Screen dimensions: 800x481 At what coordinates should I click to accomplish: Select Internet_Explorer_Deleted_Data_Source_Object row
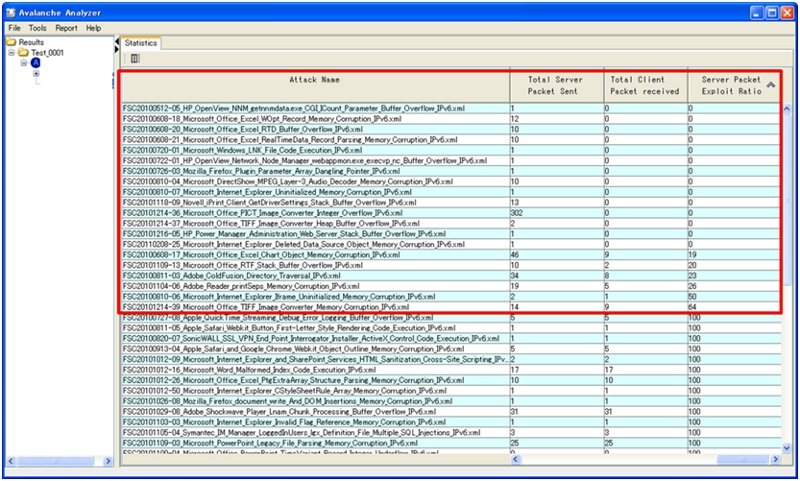click(451, 244)
